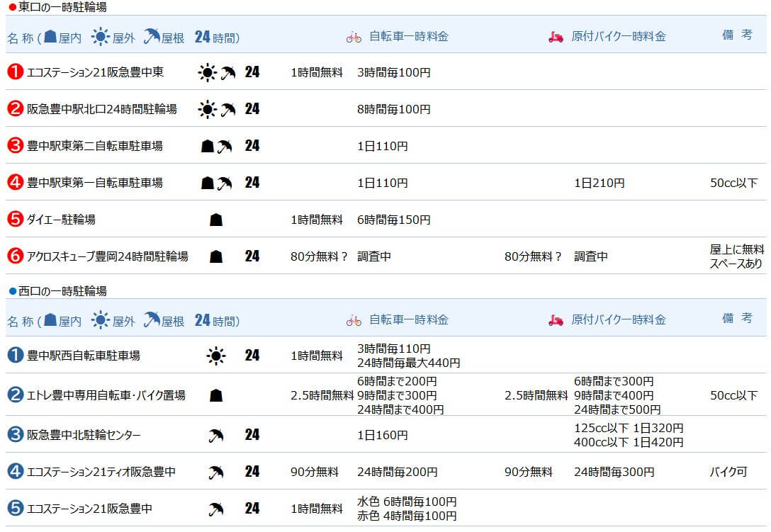Viewport: 771px width, 532px height.
Task: Click the blue number 4 badge for エコステーション21ティオ
Action: (15, 472)
